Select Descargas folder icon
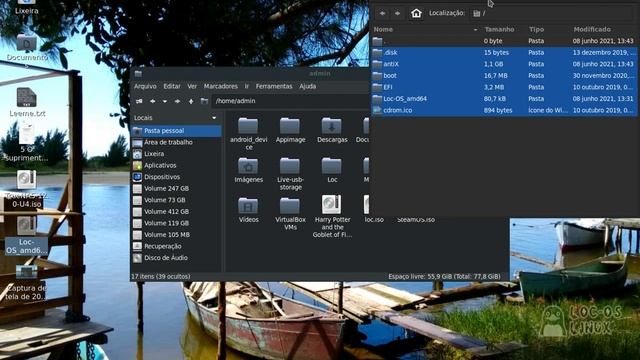Screen dimensions: 640x360 (x=331, y=126)
